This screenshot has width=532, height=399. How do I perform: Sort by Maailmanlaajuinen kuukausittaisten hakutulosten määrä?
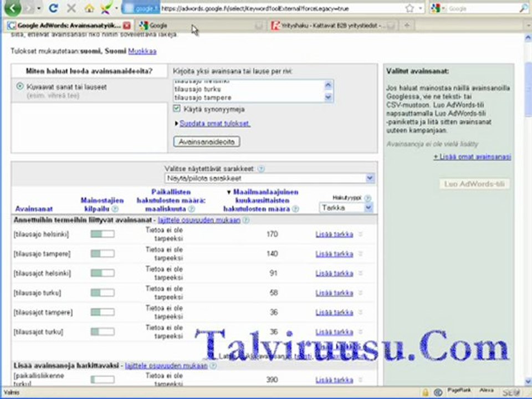[x=260, y=201]
